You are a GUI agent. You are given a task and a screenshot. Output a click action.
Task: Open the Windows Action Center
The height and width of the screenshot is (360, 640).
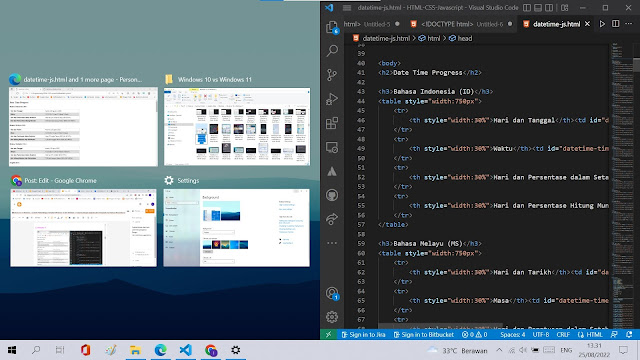[623, 350]
